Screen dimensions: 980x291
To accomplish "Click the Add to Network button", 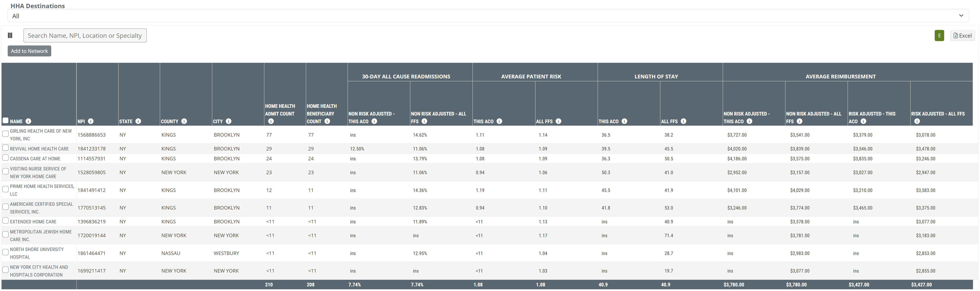I will tap(29, 51).
